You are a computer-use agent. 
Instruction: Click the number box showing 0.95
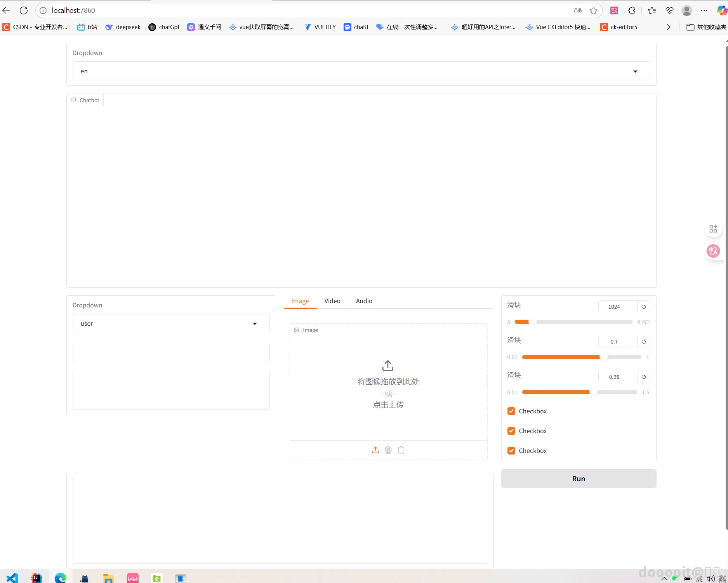(618, 377)
